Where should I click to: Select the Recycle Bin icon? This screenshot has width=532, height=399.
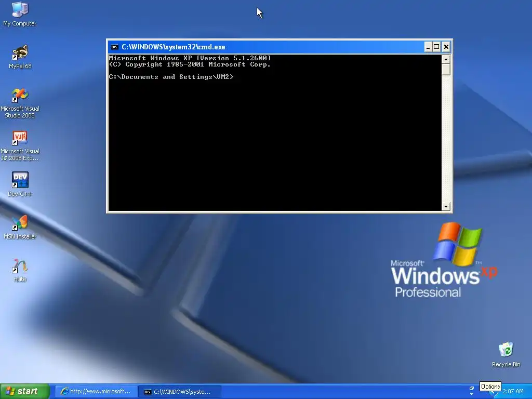506,354
